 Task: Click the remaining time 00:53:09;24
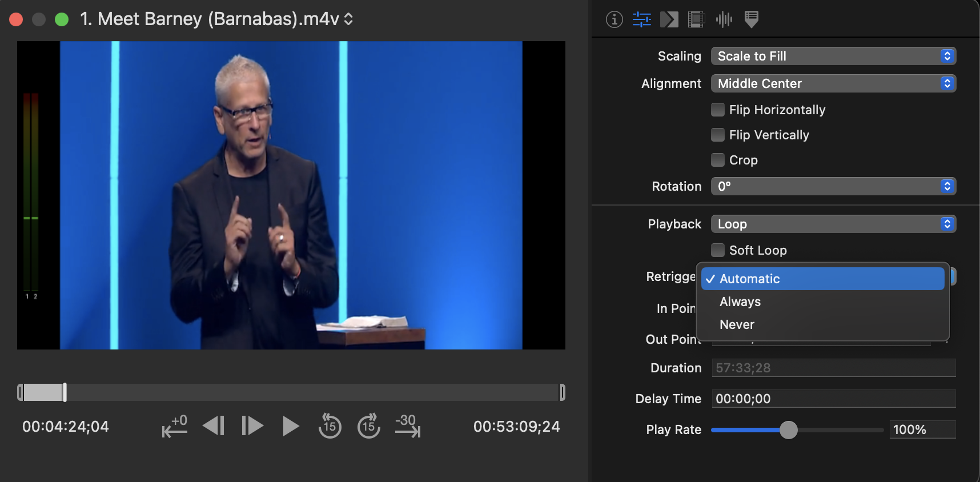(516, 427)
